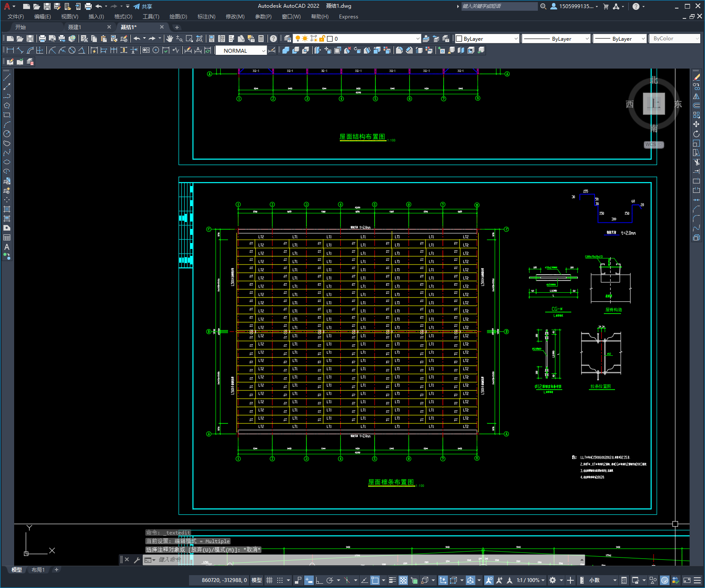This screenshot has width=705, height=588.
Task: Toggle ortho mode in status bar
Action: coord(319,580)
